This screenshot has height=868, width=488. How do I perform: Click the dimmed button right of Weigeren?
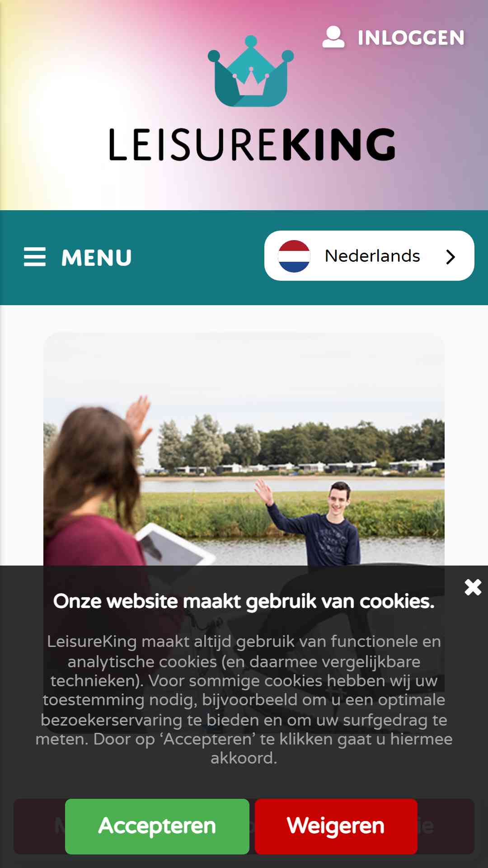pos(446,826)
